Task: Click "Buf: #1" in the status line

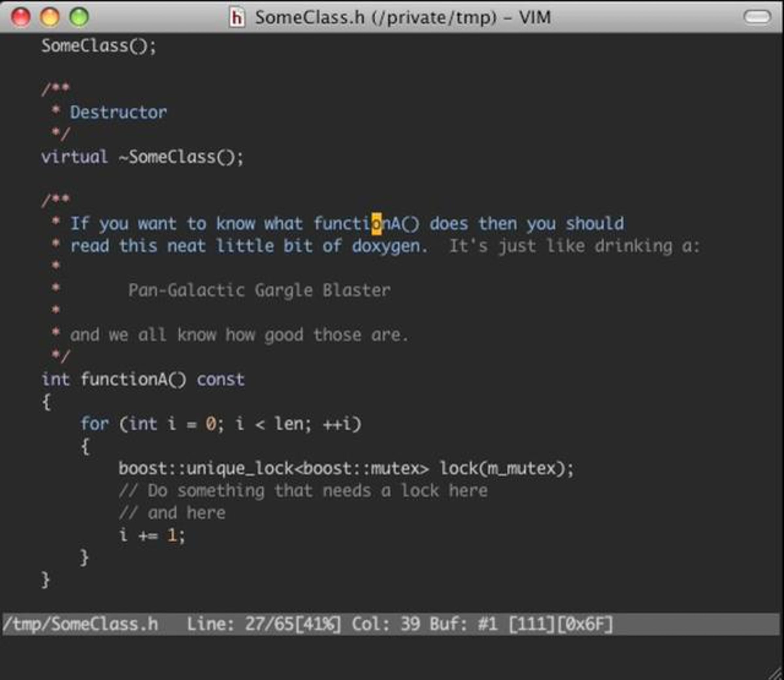Action: click(464, 624)
